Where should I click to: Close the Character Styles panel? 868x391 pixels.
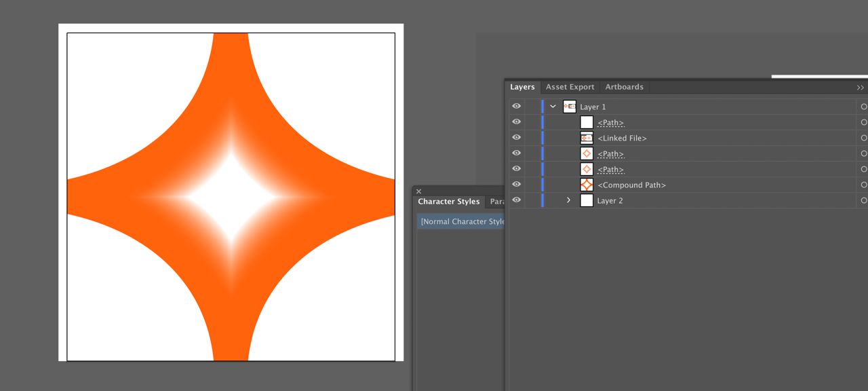click(418, 191)
